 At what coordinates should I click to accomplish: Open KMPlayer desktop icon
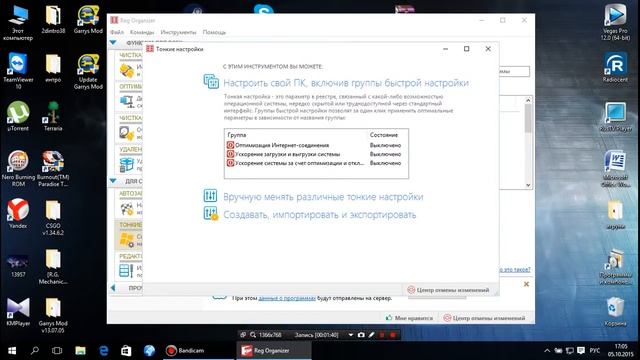[x=18, y=311]
